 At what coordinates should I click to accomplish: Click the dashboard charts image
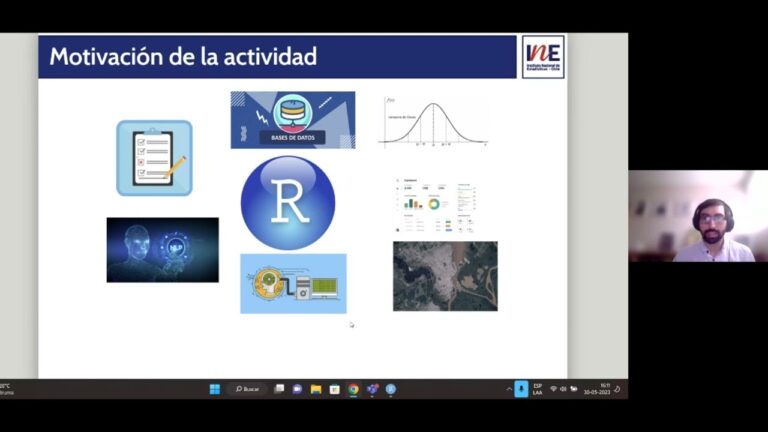(x=435, y=205)
